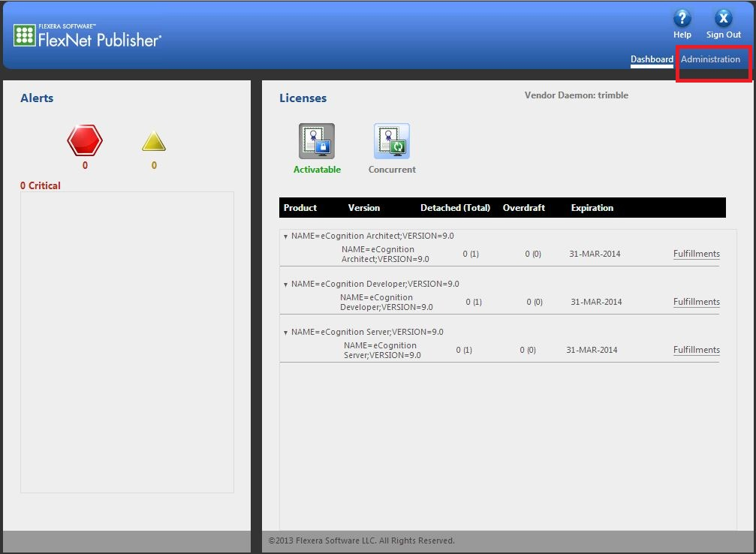Image resolution: width=756 pixels, height=554 pixels.
Task: Open Fulfillments for eCognition Architect
Action: click(x=696, y=254)
